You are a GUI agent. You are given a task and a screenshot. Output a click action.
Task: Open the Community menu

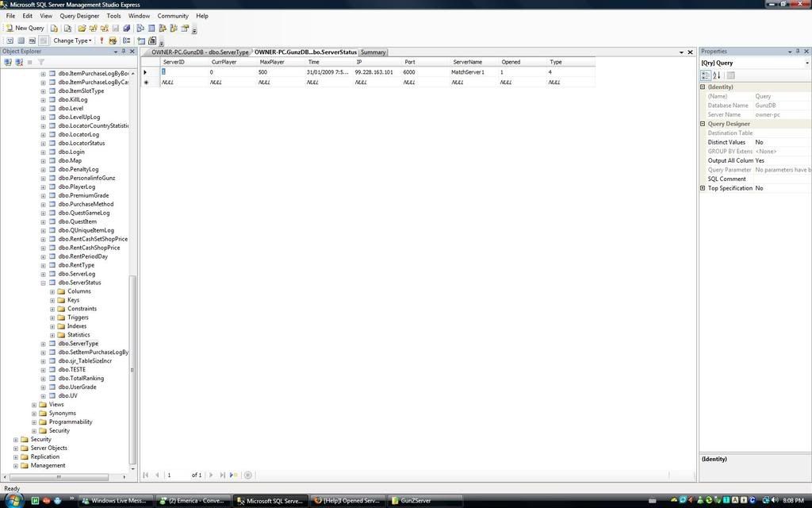173,16
